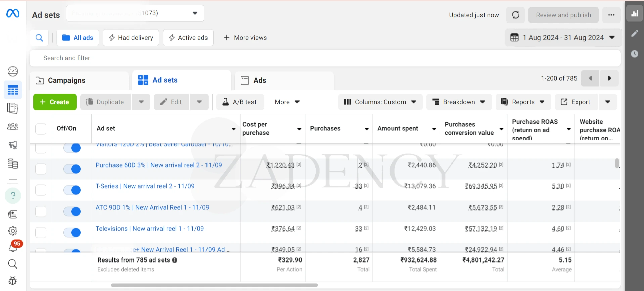Select the All ads view
The width and height of the screenshot is (644, 291).
tap(78, 38)
